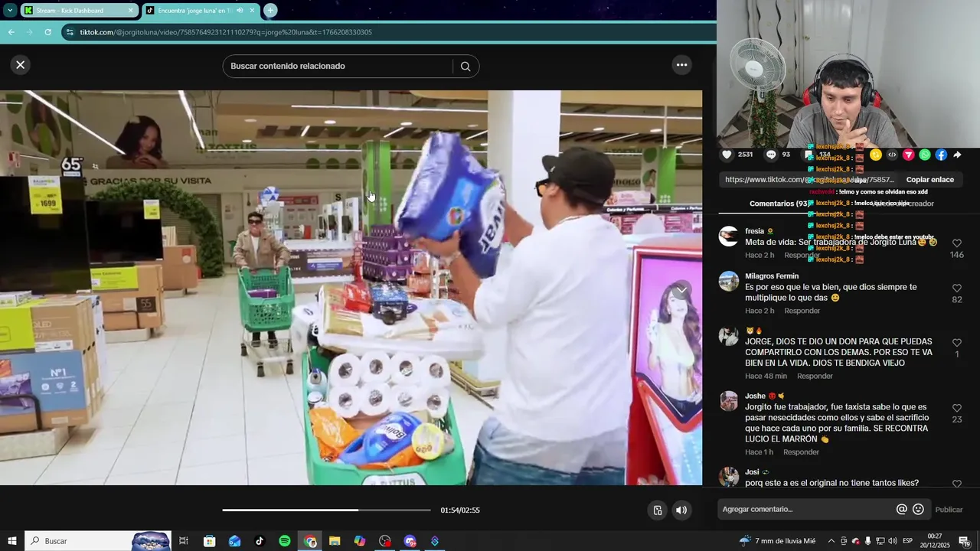Screen dimensions: 980x551
Task: Save the video with the bookmark icon
Action: point(809,155)
